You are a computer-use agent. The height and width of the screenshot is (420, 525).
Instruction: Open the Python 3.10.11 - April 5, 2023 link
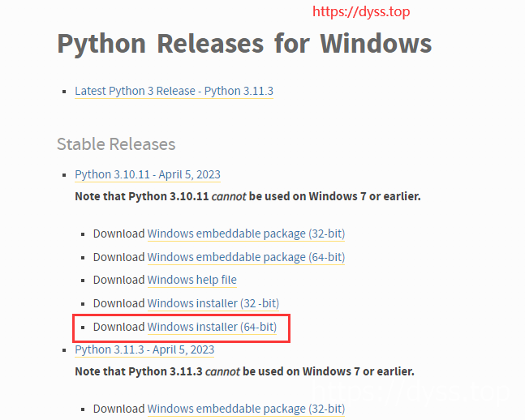click(x=147, y=174)
